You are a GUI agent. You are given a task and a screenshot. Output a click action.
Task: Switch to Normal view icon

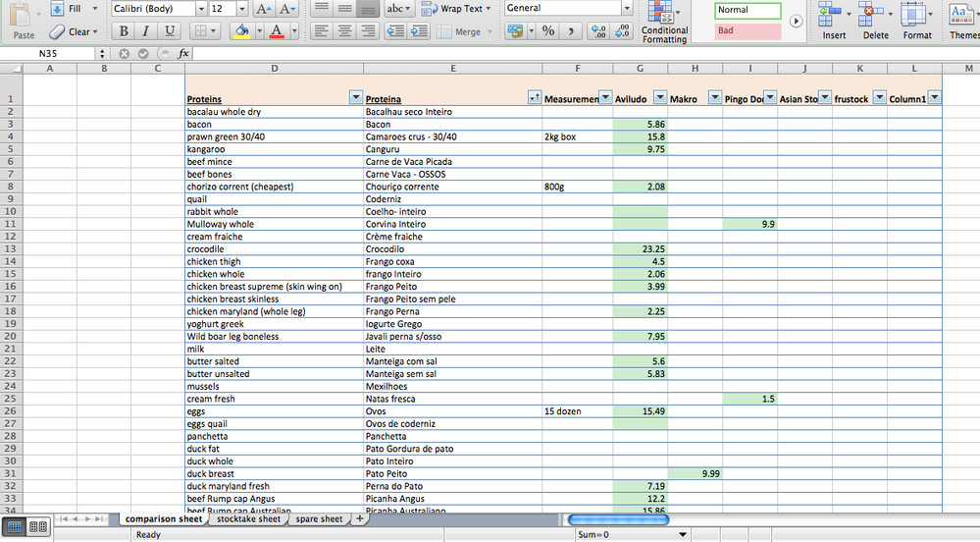pos(15,527)
